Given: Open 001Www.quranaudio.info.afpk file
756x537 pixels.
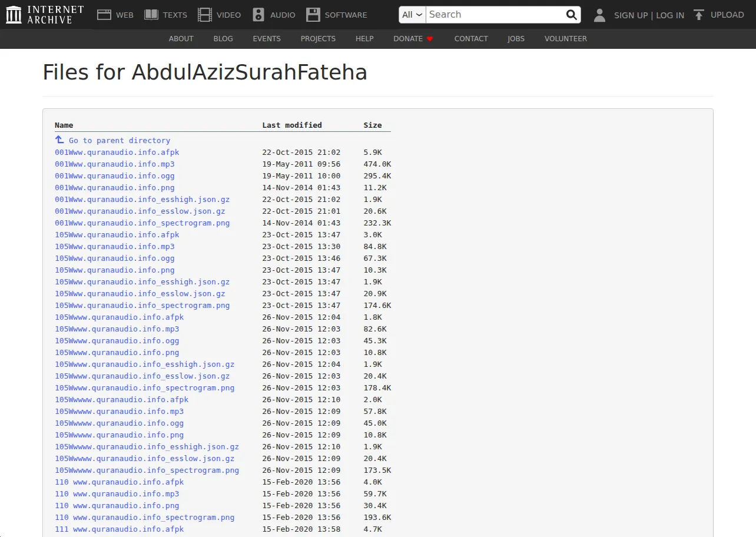Looking at the screenshot, I should click(x=117, y=153).
